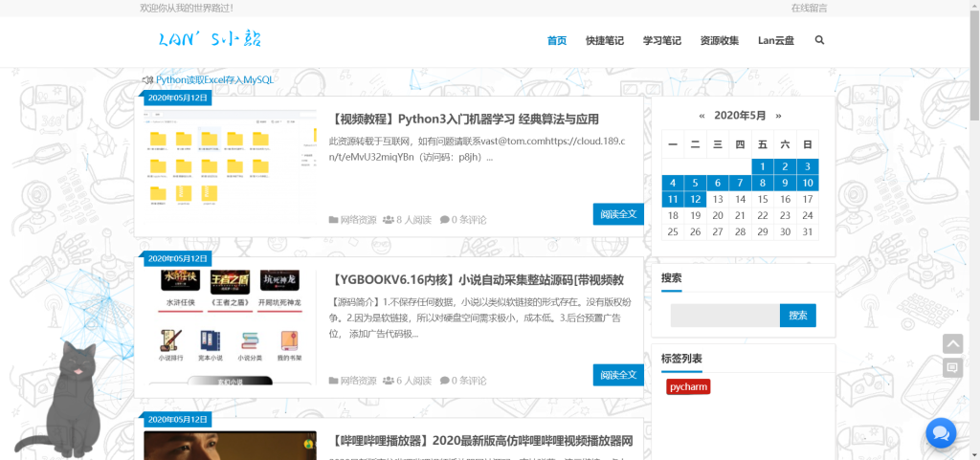Open the 学习笔记 menu item
Image resolution: width=980 pixels, height=460 pixels.
click(x=661, y=41)
